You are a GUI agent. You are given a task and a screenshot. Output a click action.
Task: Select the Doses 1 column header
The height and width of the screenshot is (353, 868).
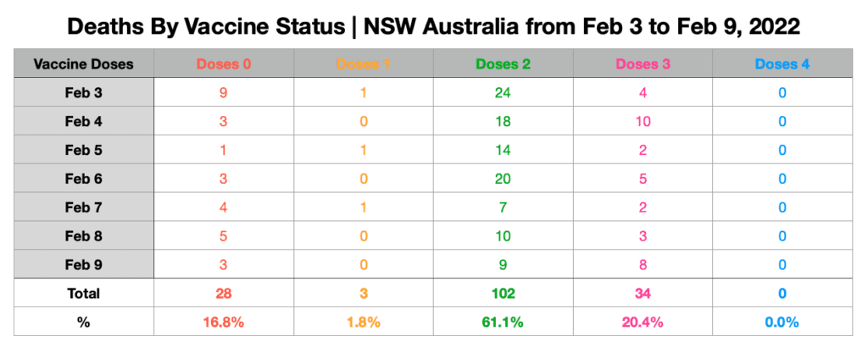click(x=363, y=64)
